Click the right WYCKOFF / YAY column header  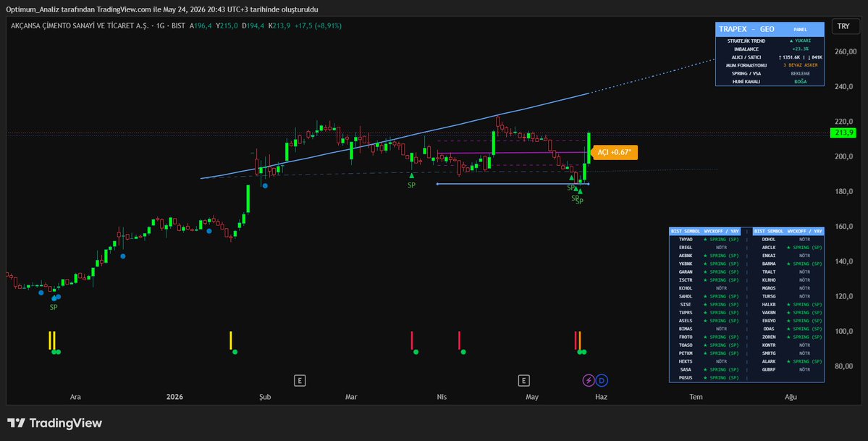click(804, 231)
